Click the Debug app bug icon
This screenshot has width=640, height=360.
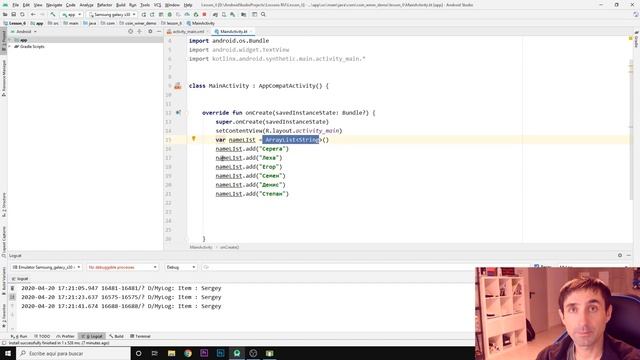[170, 14]
